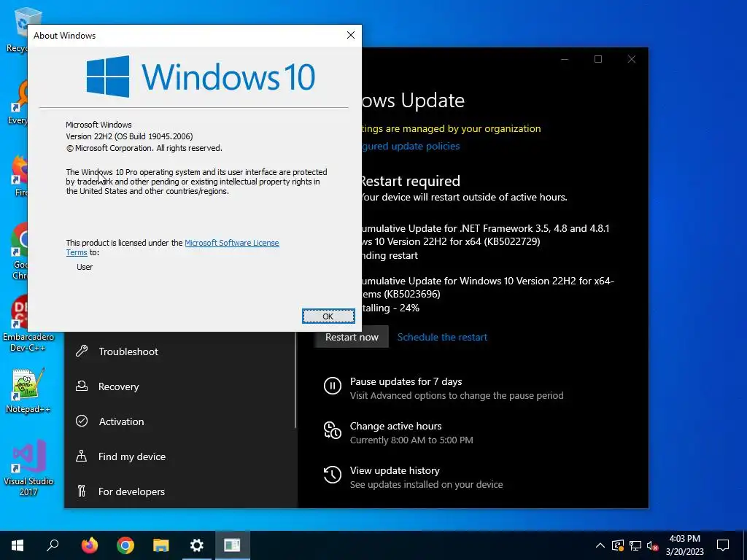Click 'Installing - 24%' status text

(x=390, y=308)
